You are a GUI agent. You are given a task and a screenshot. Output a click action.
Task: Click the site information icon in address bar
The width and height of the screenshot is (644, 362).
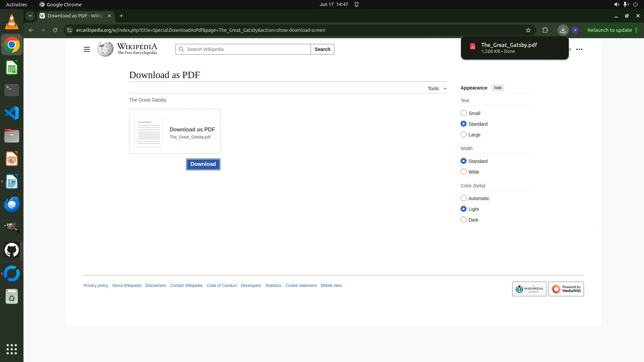click(x=69, y=30)
